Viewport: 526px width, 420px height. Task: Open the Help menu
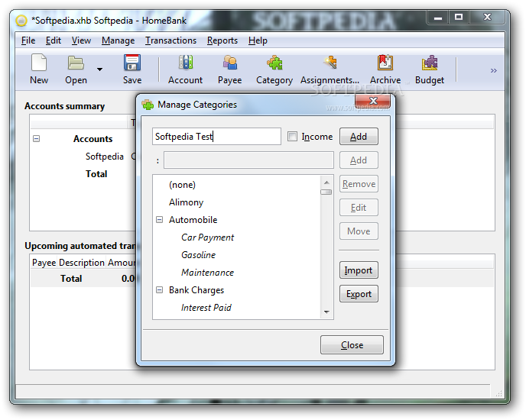[258, 40]
